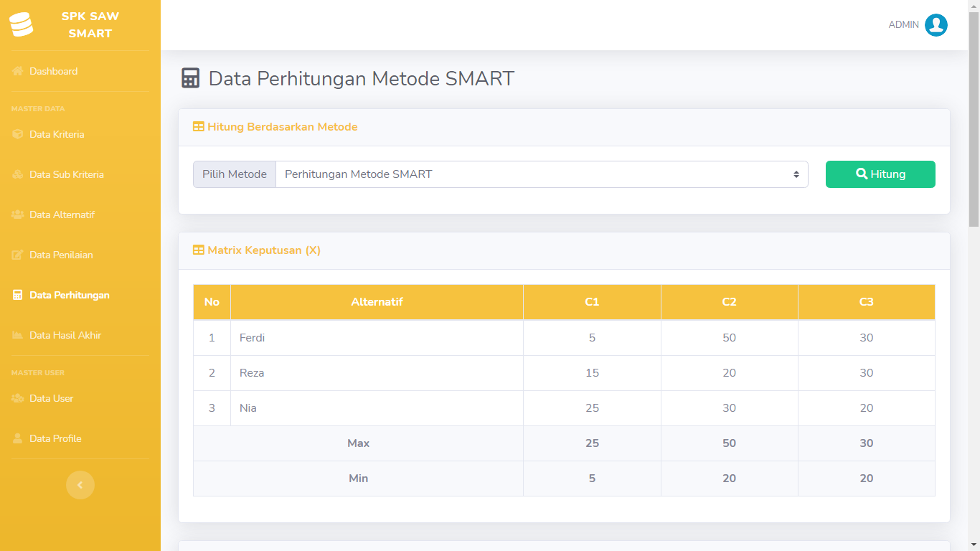
Task: Click the Data Penilaian edit icon
Action: [18, 255]
